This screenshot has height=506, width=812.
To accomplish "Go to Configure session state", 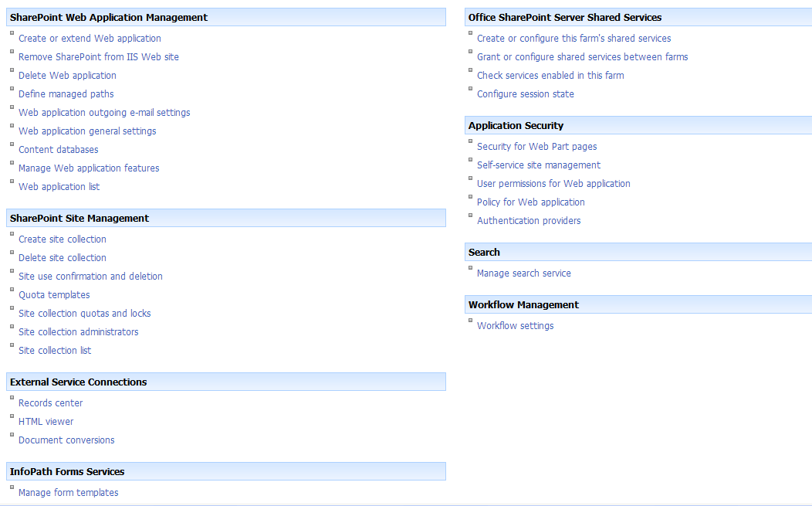I will coord(525,93).
